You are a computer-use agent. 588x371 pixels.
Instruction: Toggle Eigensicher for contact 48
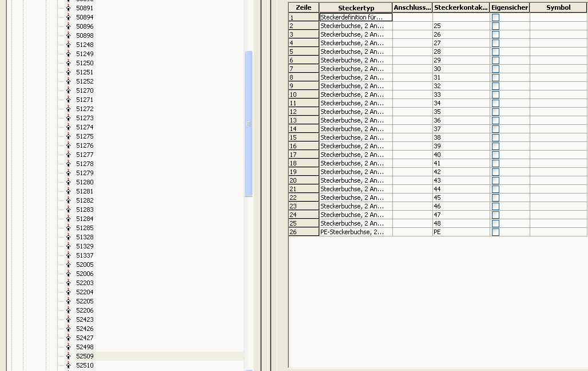pos(495,223)
